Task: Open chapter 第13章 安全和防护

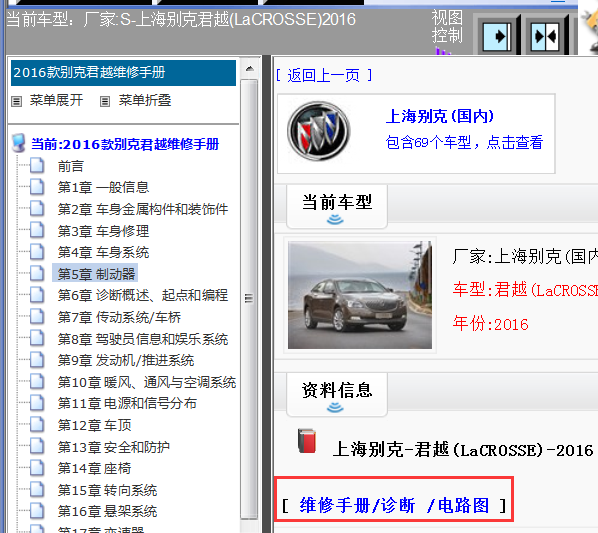Action: [x=114, y=446]
